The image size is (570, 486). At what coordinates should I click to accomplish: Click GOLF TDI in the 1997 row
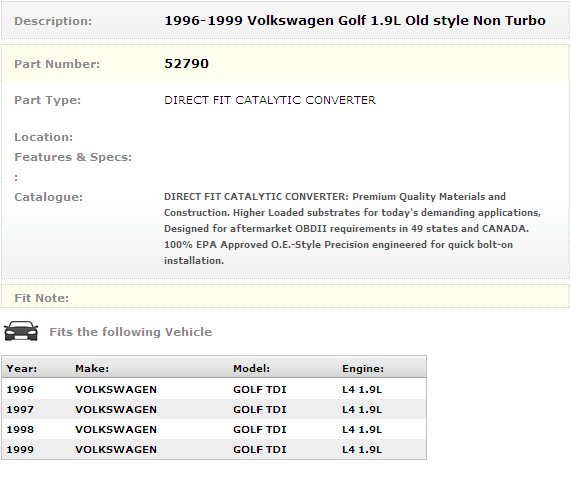click(260, 410)
